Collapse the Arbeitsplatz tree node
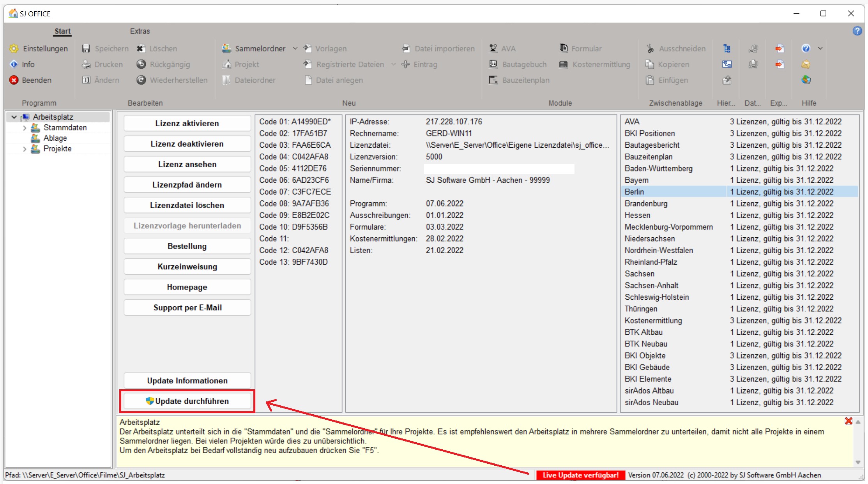868x484 pixels. pyautogui.click(x=14, y=117)
